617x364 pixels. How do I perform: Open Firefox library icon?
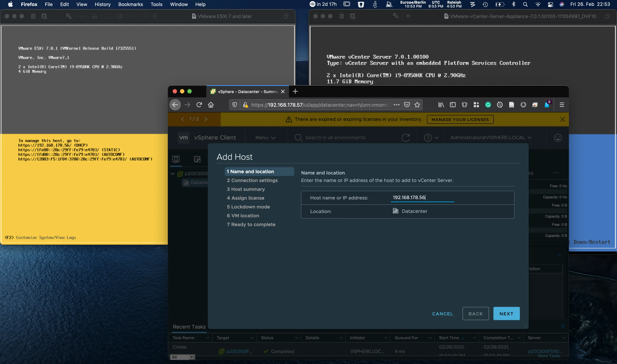click(441, 105)
